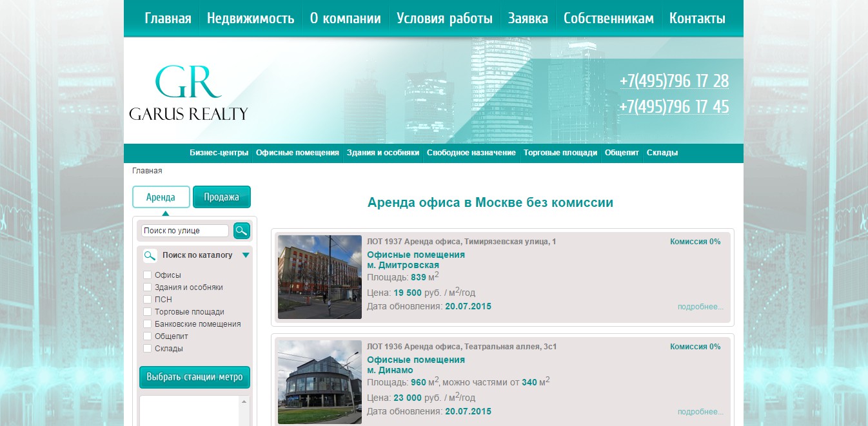Check the Банковские помещения checkbox

[147, 324]
